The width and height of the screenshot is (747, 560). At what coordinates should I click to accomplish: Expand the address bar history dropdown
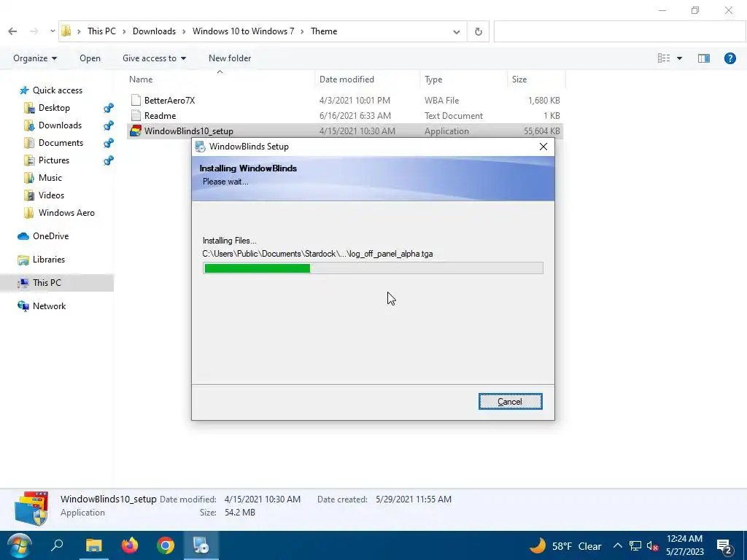click(457, 32)
